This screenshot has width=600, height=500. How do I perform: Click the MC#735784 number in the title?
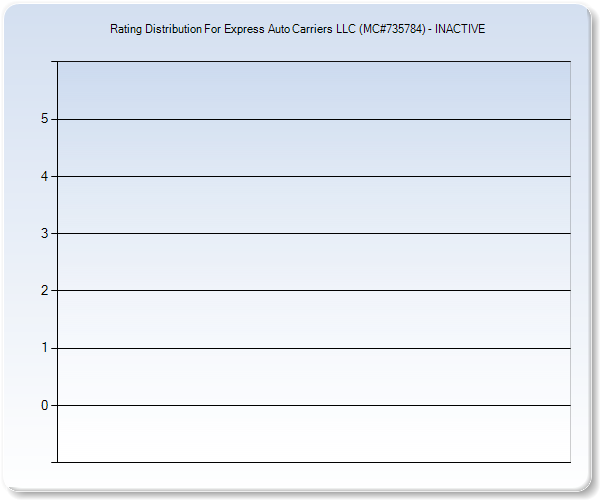pyautogui.click(x=391, y=29)
